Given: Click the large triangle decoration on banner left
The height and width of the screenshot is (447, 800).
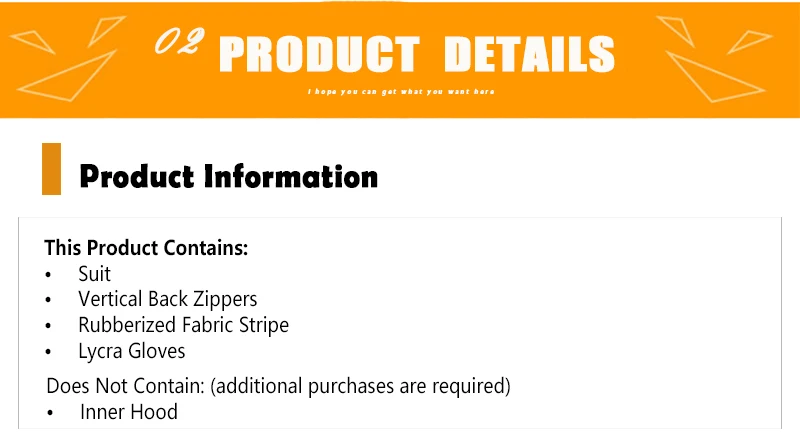Looking at the screenshot, I should pyautogui.click(x=66, y=76).
